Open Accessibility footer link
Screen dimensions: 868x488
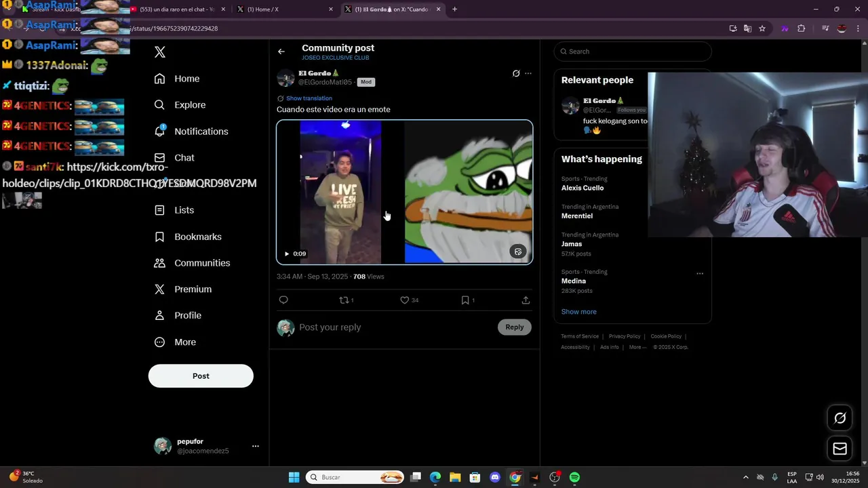click(x=575, y=347)
